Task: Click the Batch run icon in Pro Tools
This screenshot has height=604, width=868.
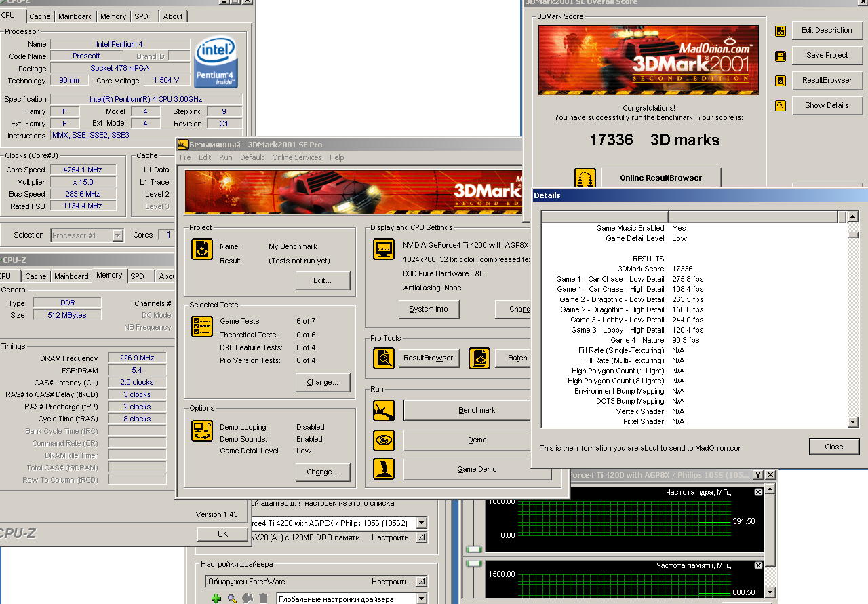Action: [x=479, y=358]
